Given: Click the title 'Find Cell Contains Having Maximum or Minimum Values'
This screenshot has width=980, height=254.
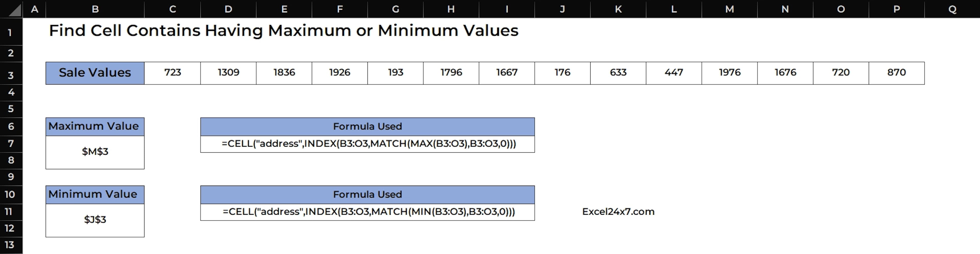Looking at the screenshot, I should click(284, 30).
